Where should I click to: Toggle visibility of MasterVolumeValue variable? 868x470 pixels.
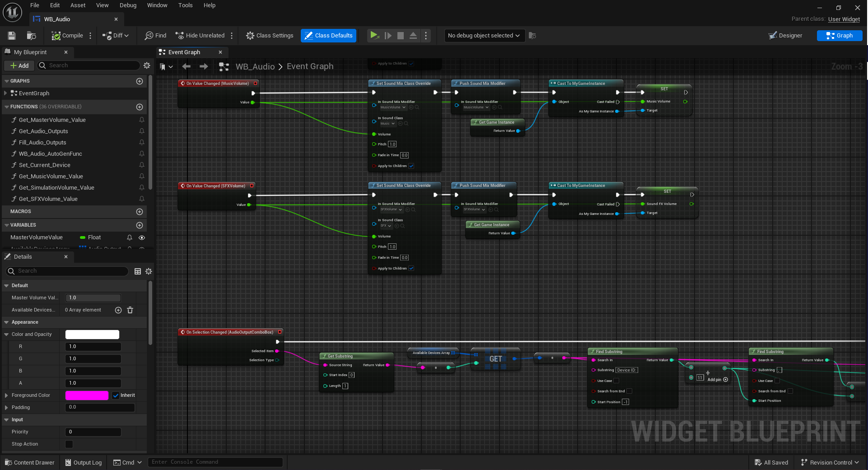(142, 237)
